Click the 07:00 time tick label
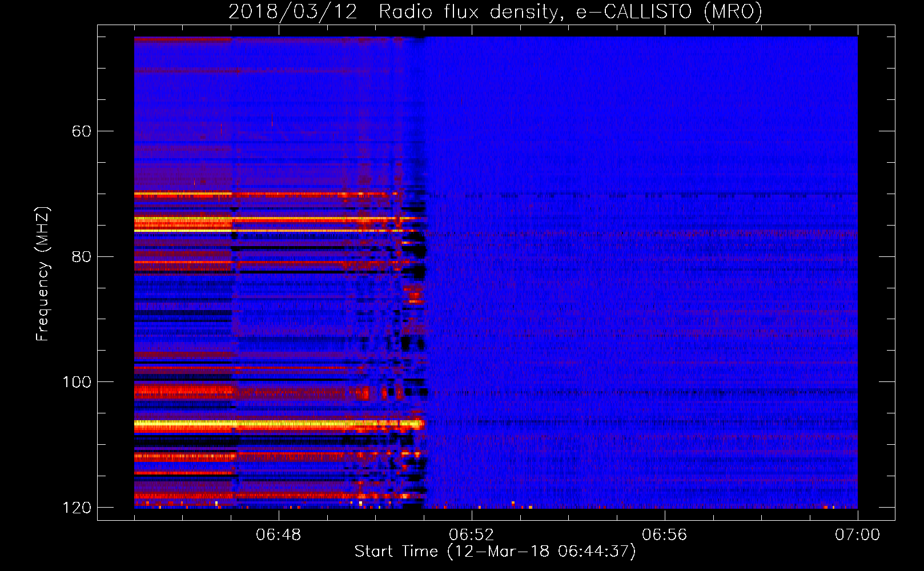Viewport: 924px width, 571px height. (x=857, y=535)
